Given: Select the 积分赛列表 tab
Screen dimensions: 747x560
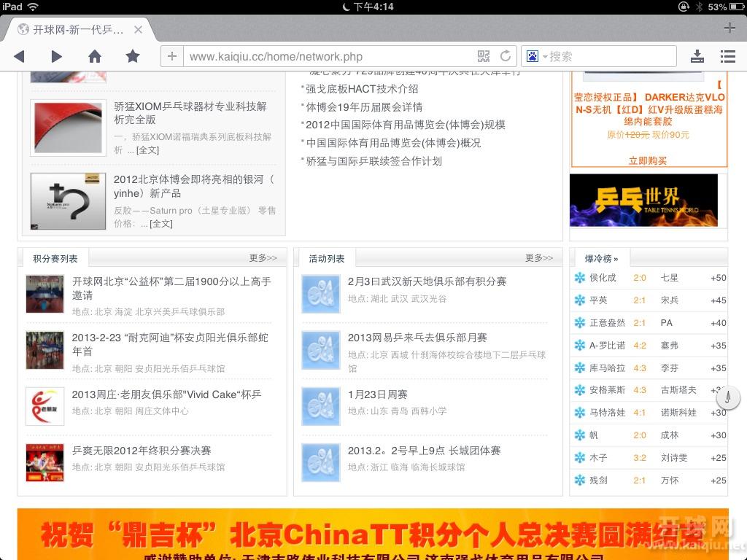Looking at the screenshot, I should pos(55,259).
